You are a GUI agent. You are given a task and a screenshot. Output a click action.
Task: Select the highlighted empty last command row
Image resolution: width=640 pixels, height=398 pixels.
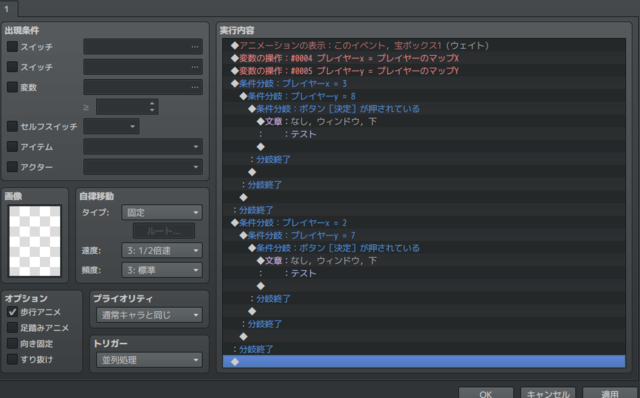pyautogui.click(x=424, y=361)
